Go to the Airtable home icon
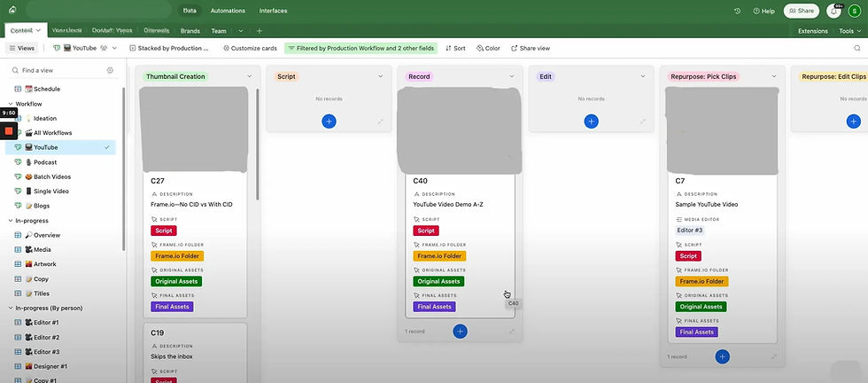Screen dimensions: 868x383 [12, 11]
